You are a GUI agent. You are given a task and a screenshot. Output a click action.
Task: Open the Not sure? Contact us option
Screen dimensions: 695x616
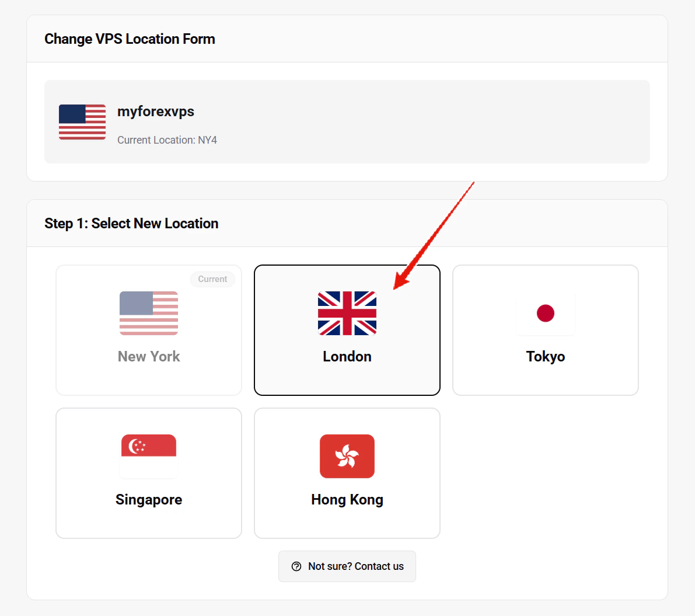point(347,566)
